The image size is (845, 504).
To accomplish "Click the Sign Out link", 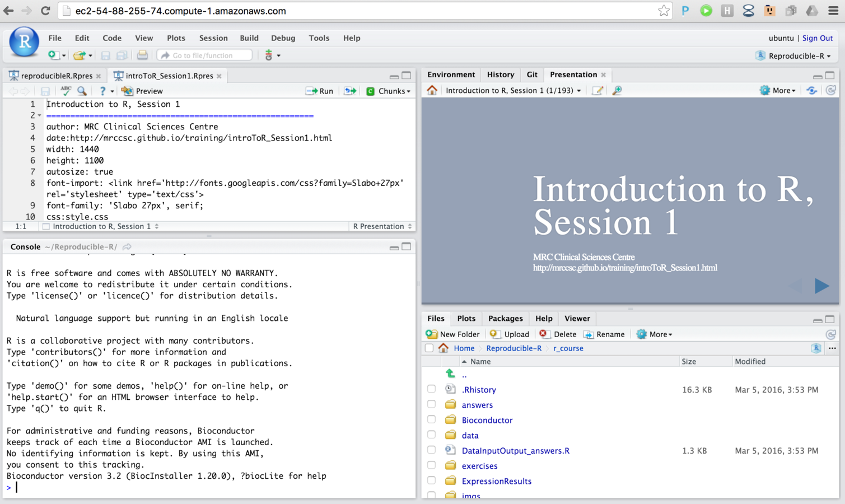I will tap(817, 38).
